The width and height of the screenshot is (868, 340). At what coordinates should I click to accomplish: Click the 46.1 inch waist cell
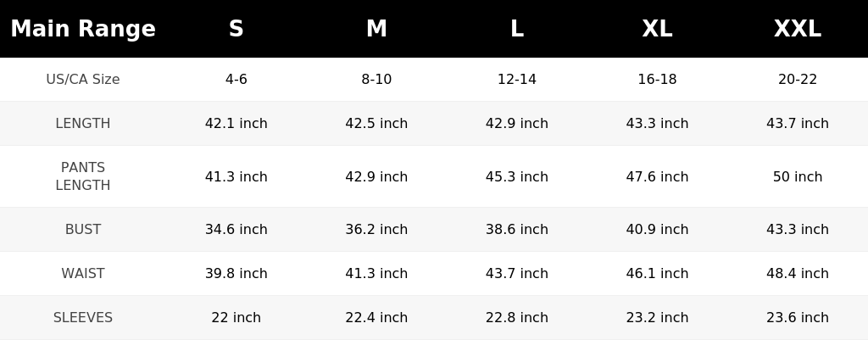pyautogui.click(x=657, y=274)
